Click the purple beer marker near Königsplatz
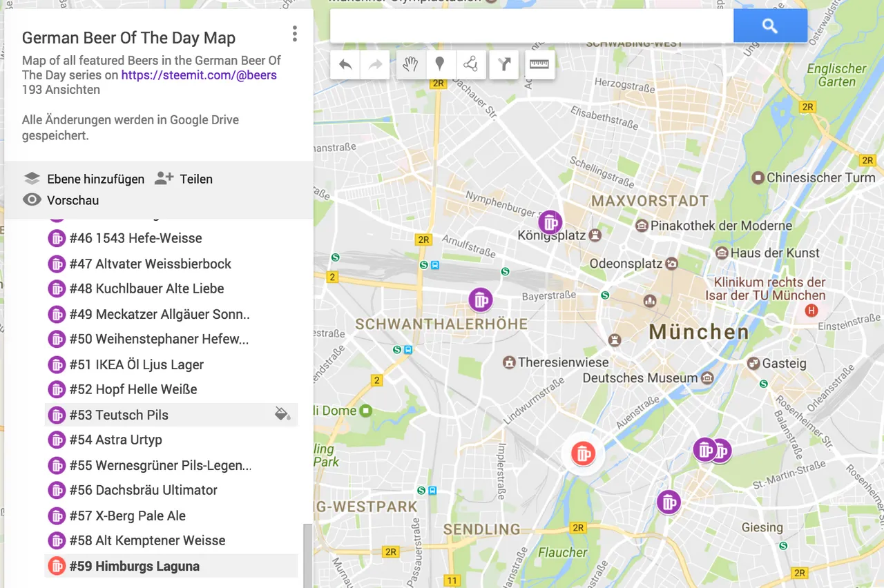The image size is (884, 588). pos(550,222)
